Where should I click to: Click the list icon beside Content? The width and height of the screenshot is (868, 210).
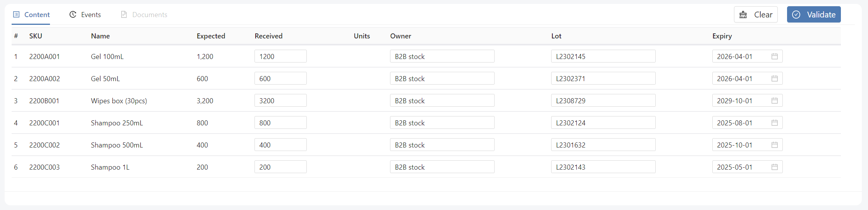click(16, 14)
